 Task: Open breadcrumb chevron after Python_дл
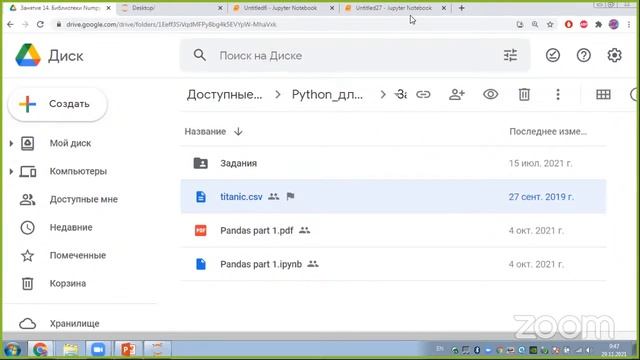tap(383, 95)
